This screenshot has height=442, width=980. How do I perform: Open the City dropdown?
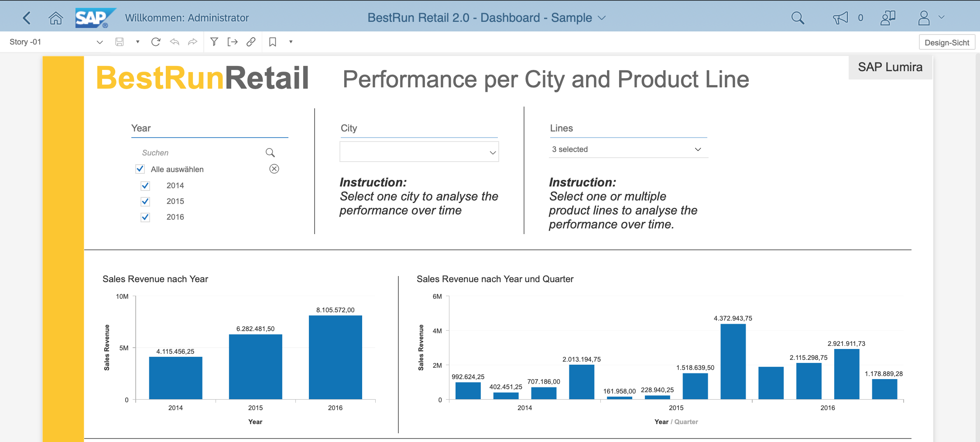pos(419,152)
